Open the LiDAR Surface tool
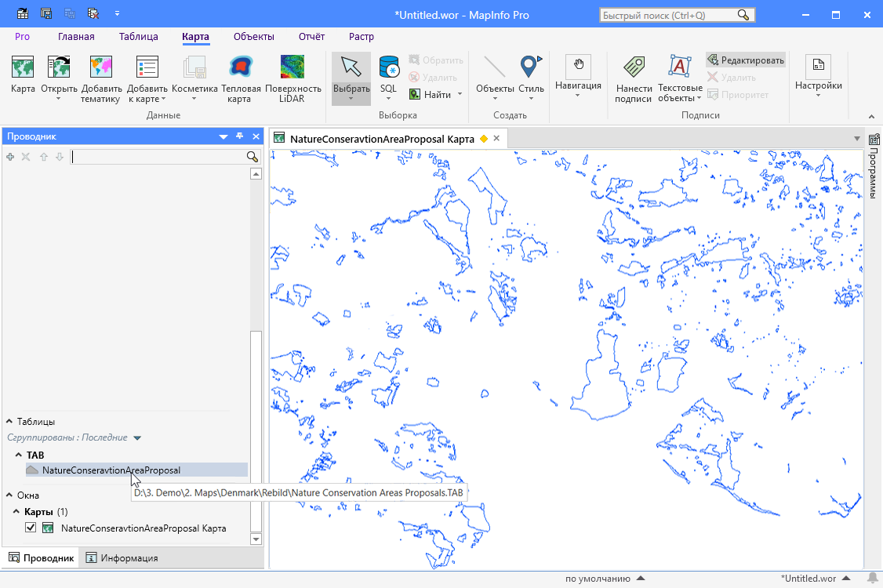Image resolution: width=883 pixels, height=588 pixels. click(293, 68)
